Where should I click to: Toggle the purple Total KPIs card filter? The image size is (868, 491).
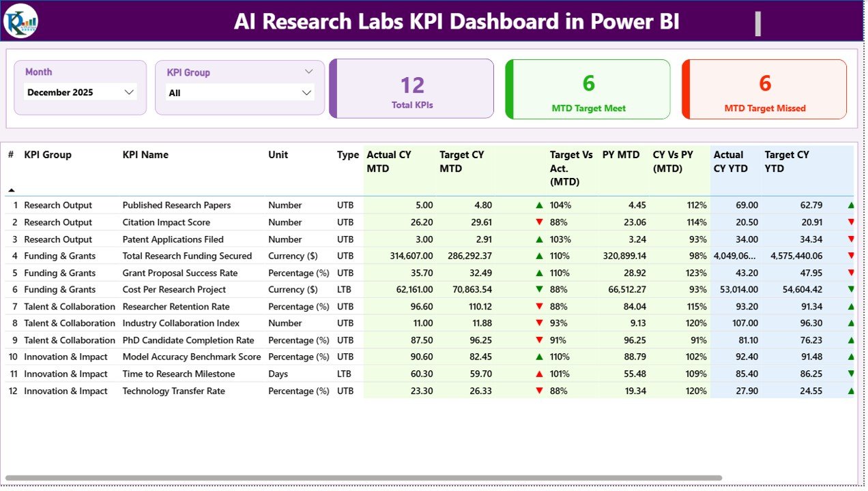411,89
